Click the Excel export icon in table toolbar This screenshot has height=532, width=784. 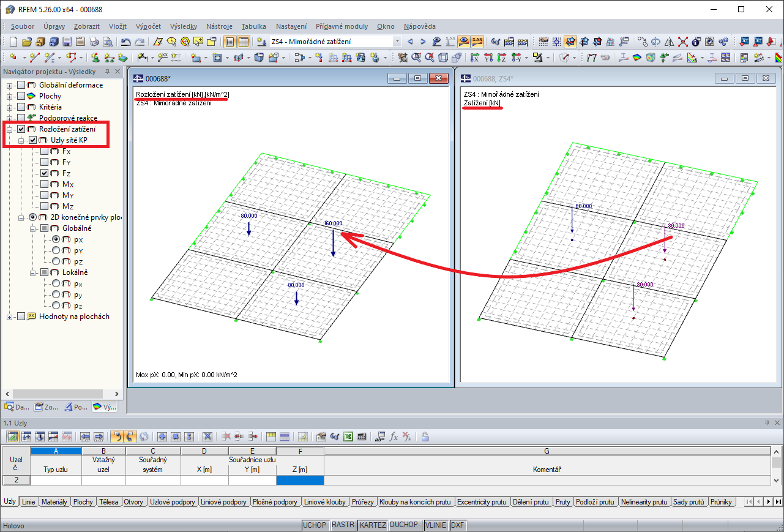(x=348, y=436)
